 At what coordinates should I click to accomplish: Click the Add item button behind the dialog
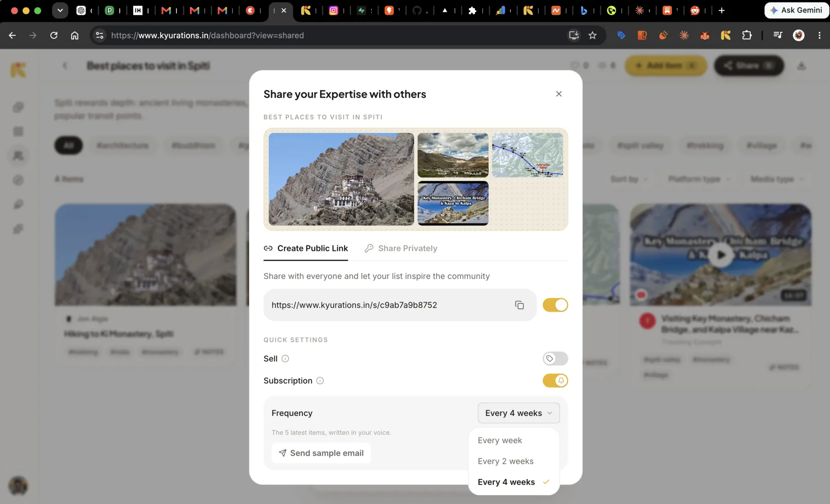[666, 66]
